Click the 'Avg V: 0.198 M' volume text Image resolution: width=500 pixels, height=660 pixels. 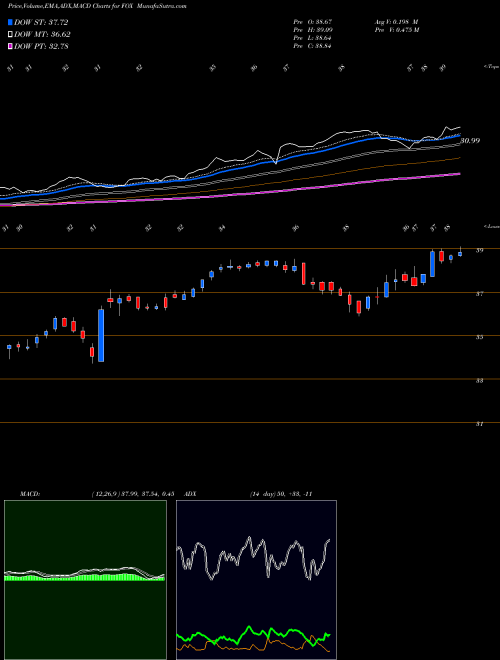396,22
